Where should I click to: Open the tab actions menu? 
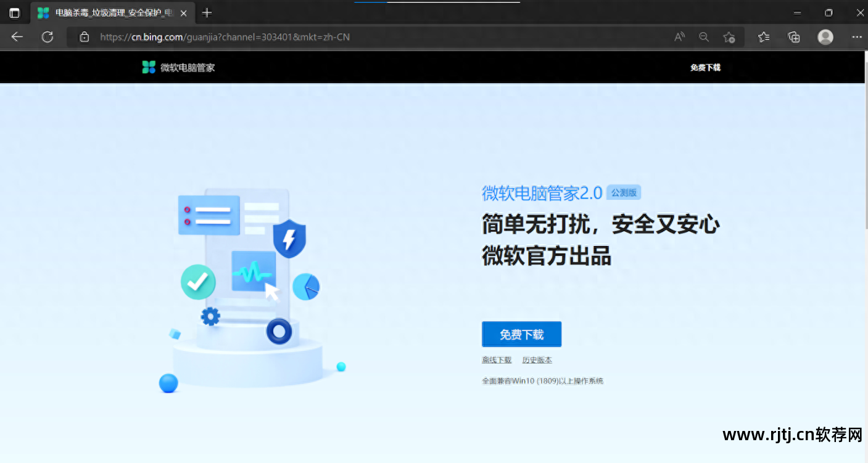[x=14, y=12]
